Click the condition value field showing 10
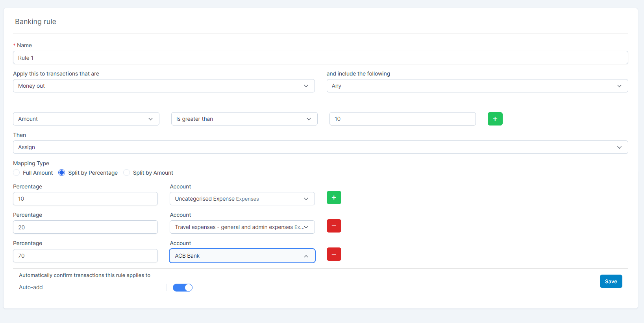 pos(402,119)
